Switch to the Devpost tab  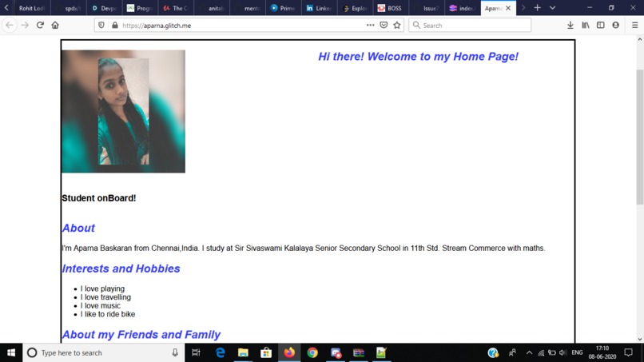pyautogui.click(x=105, y=8)
